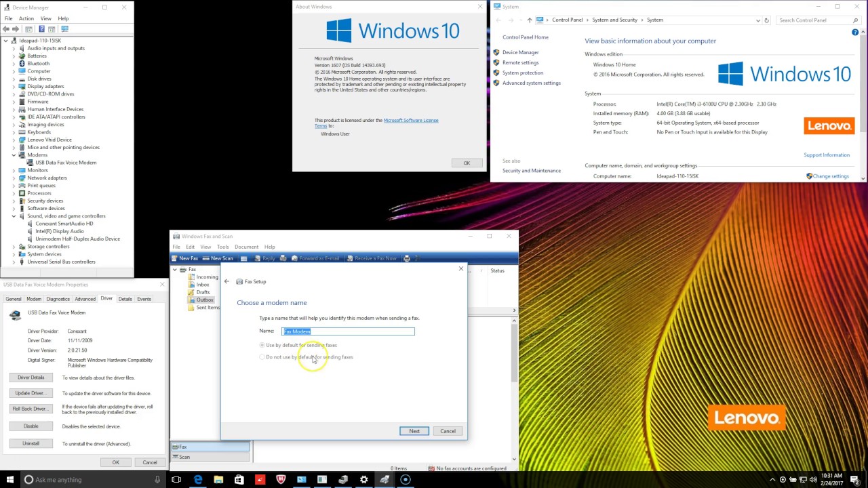Click the Bluetooth icon in Device Manager tree

(x=22, y=63)
